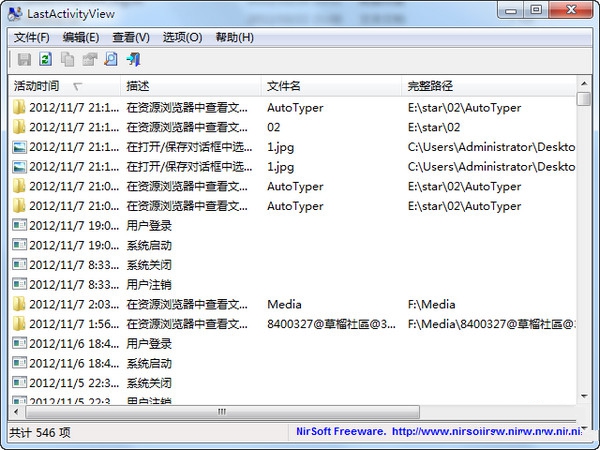Click the Find magnifier toolbar icon
Viewport: 600px width, 450px height.
point(111,60)
